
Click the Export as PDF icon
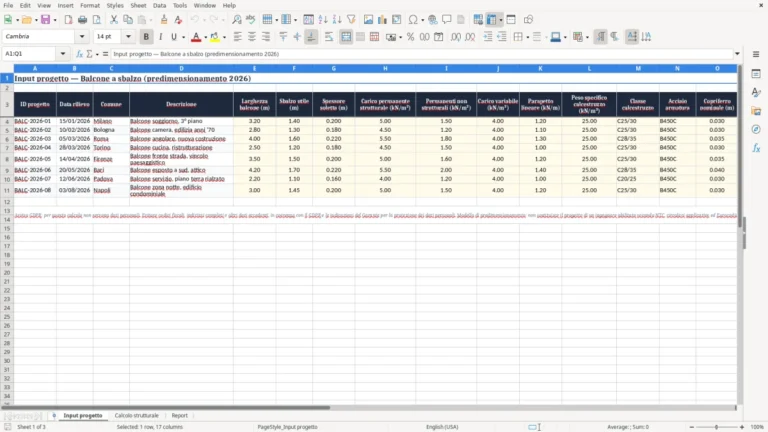point(69,20)
